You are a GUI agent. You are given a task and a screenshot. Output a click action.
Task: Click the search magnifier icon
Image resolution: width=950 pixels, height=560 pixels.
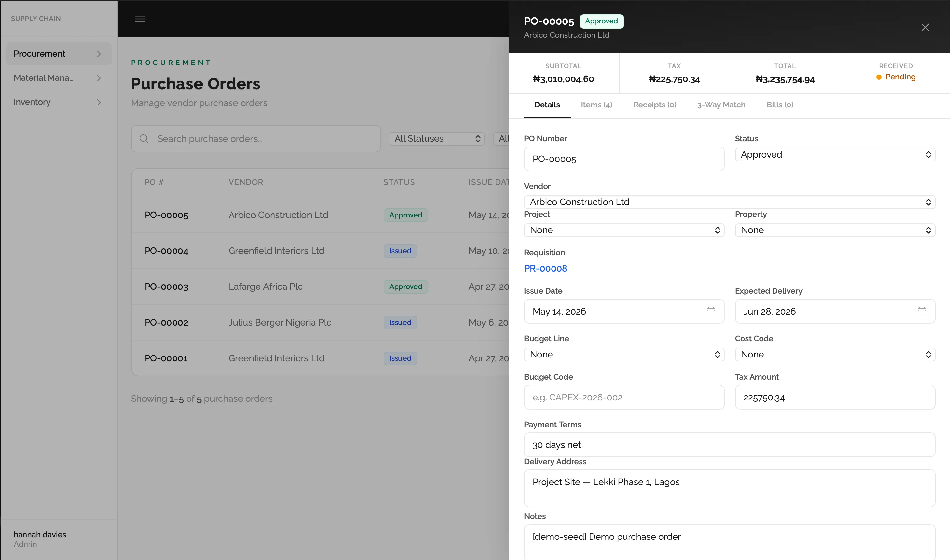point(144,138)
